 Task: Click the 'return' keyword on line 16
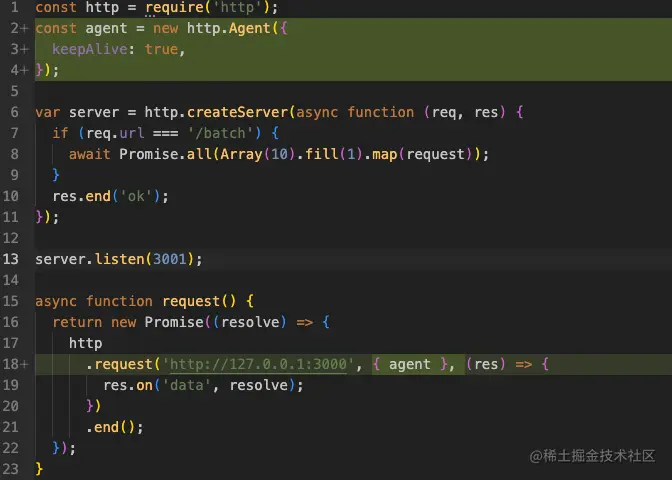[x=77, y=322]
